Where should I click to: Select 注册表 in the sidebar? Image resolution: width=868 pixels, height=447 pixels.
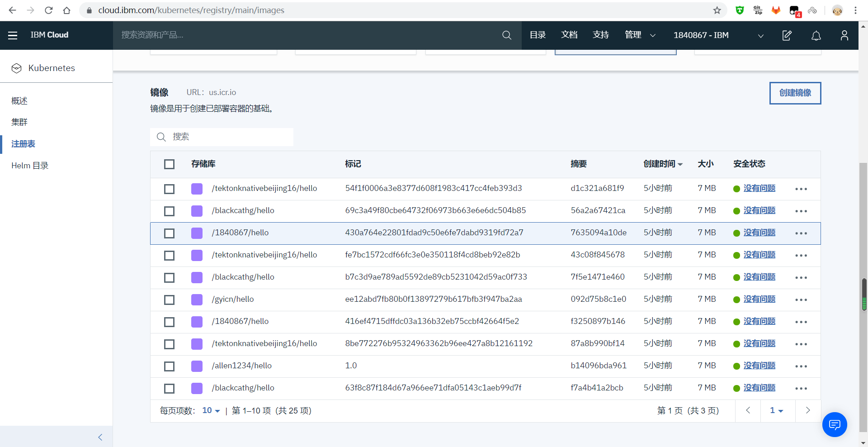(23, 144)
